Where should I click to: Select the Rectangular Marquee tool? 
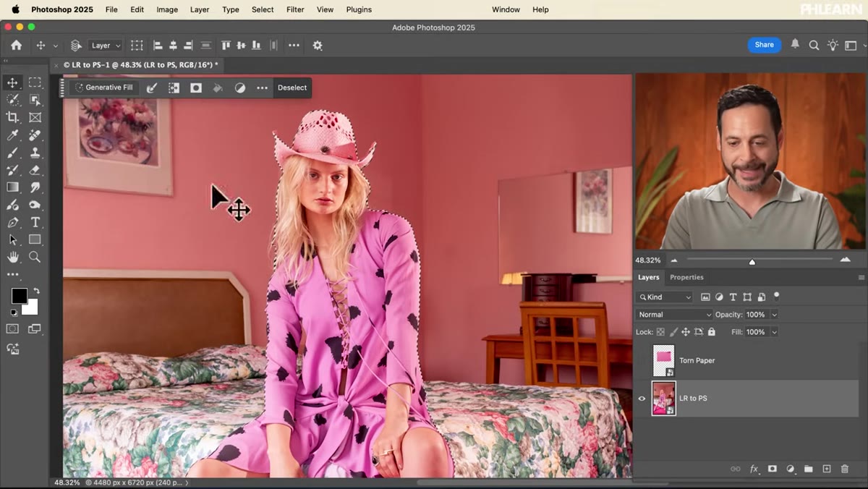[x=35, y=82]
